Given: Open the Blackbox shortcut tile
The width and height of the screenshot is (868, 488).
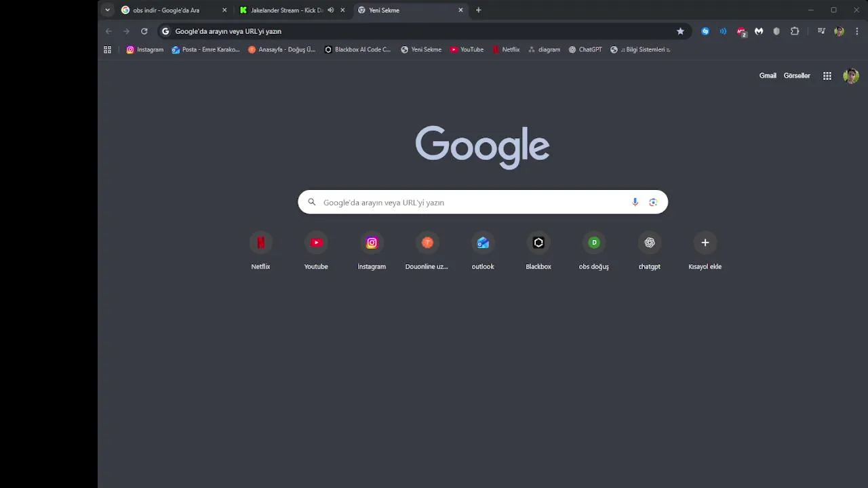Looking at the screenshot, I should 538,251.
